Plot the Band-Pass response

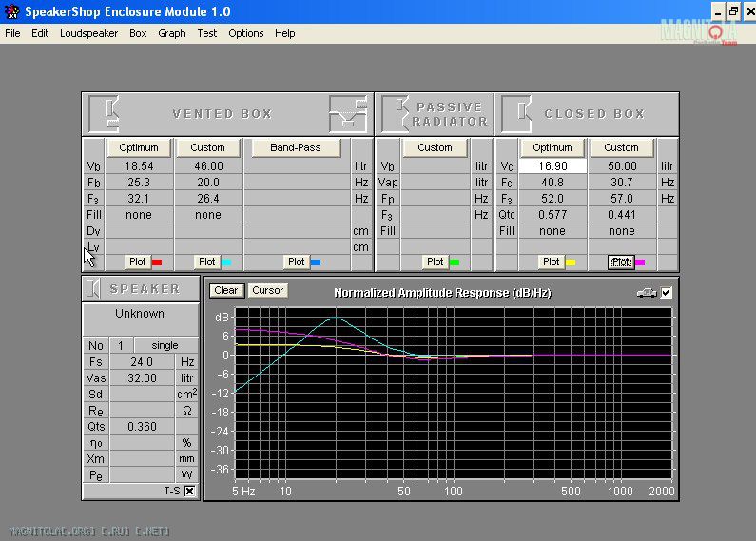click(296, 261)
